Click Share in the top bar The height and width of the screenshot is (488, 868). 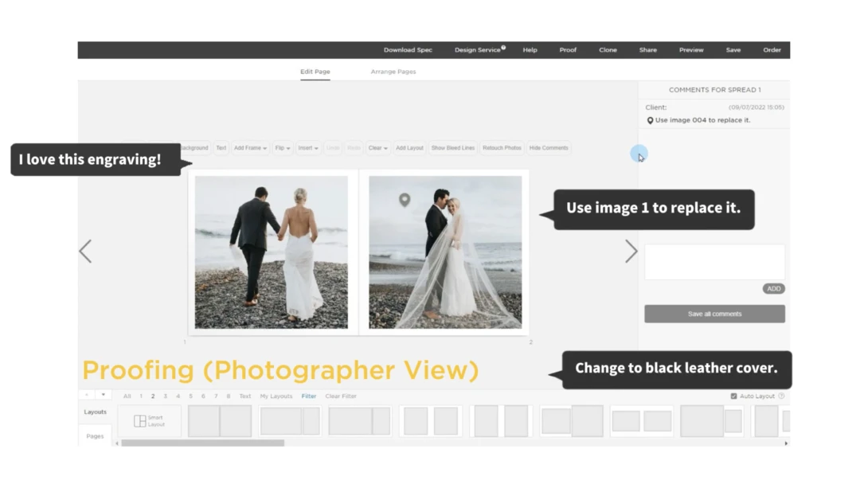tap(647, 50)
